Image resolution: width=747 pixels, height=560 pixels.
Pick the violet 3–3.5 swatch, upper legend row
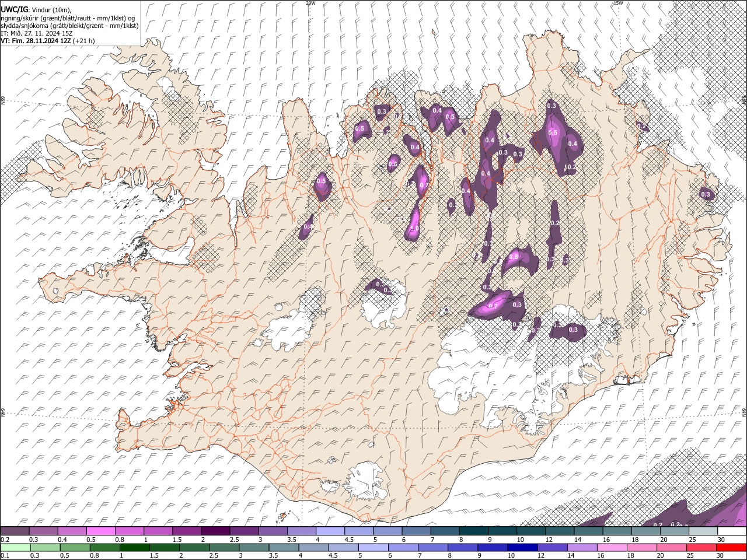click(x=273, y=531)
